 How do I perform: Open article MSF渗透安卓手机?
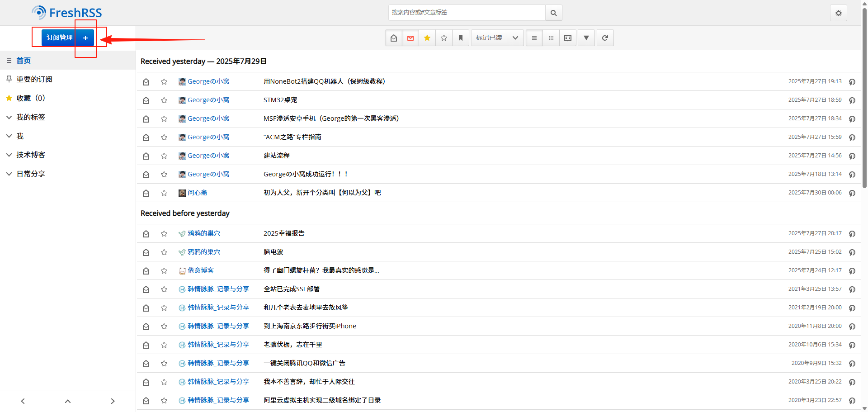point(331,118)
